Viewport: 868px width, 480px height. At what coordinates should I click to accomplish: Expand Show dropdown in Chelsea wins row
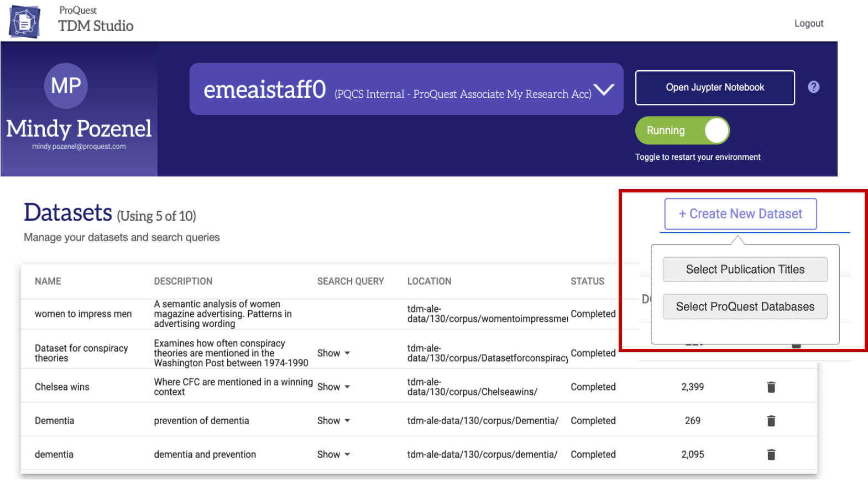tap(334, 387)
